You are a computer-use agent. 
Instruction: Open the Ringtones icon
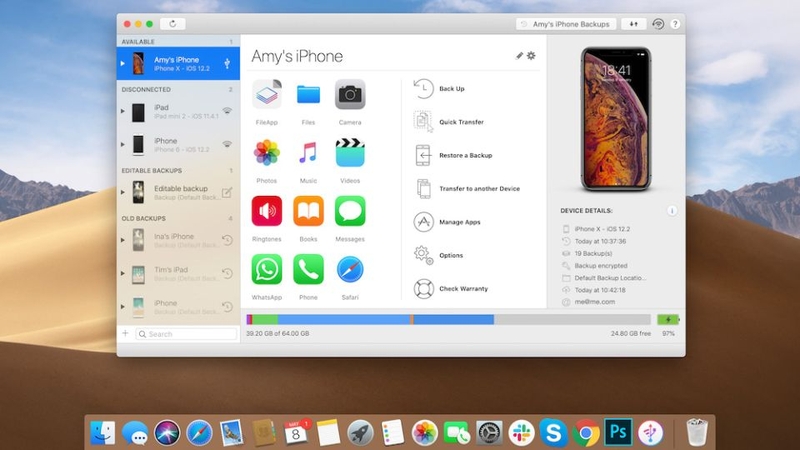267,211
